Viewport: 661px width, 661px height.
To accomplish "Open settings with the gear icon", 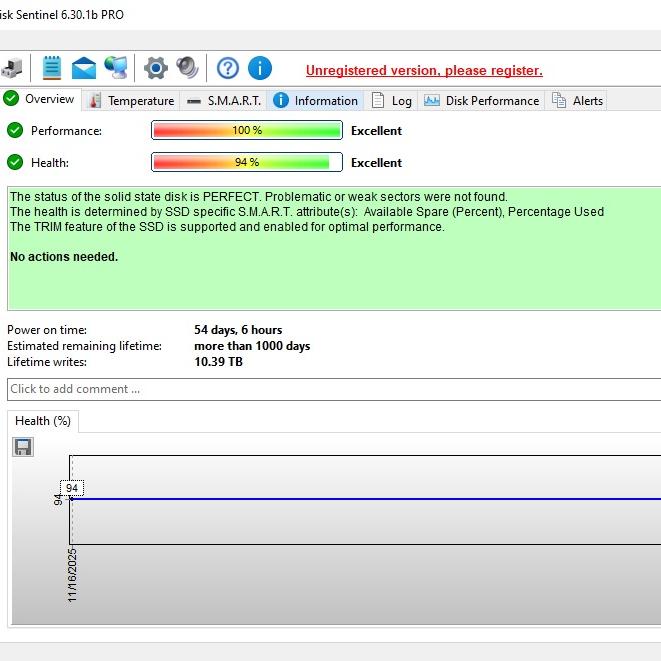I will coord(155,68).
